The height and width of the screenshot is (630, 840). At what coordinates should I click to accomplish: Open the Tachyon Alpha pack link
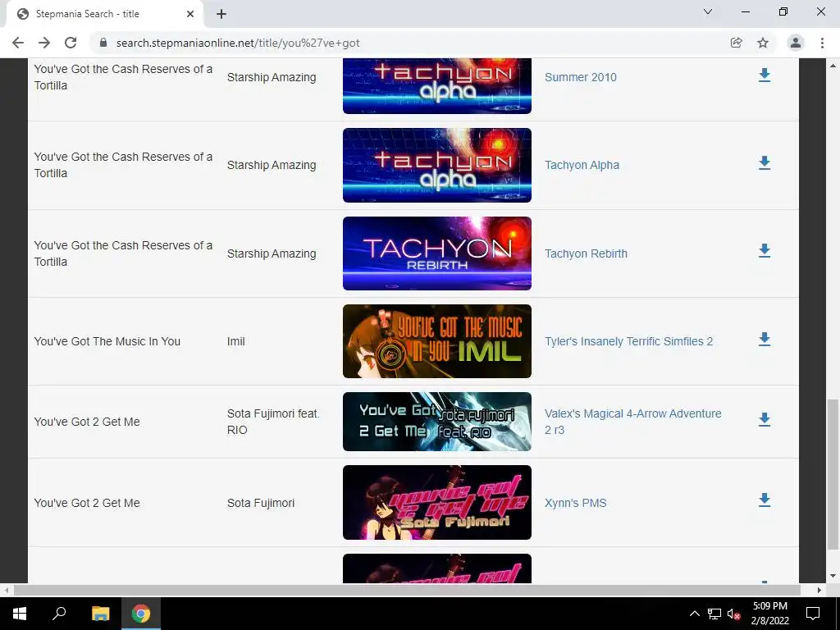click(x=582, y=165)
